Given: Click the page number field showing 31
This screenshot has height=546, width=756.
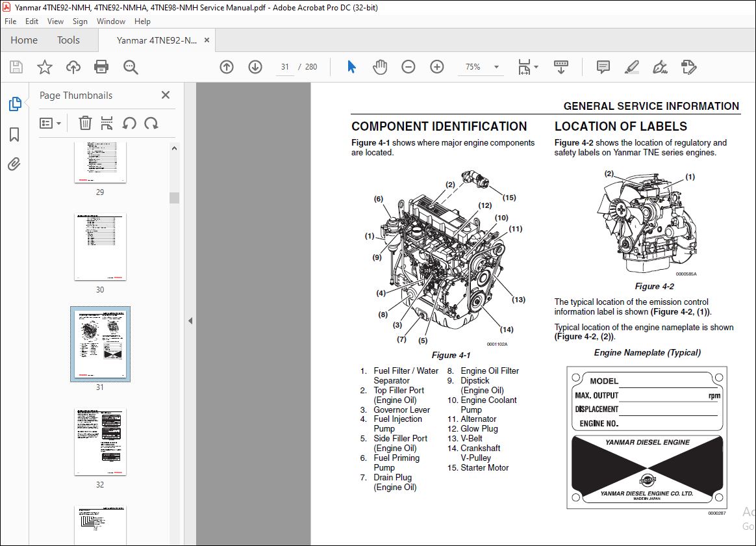Looking at the screenshot, I should [285, 67].
